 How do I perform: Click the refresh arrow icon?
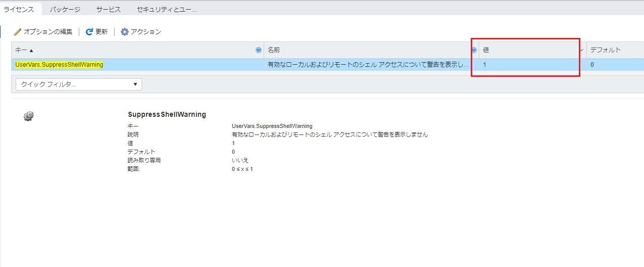[89, 32]
